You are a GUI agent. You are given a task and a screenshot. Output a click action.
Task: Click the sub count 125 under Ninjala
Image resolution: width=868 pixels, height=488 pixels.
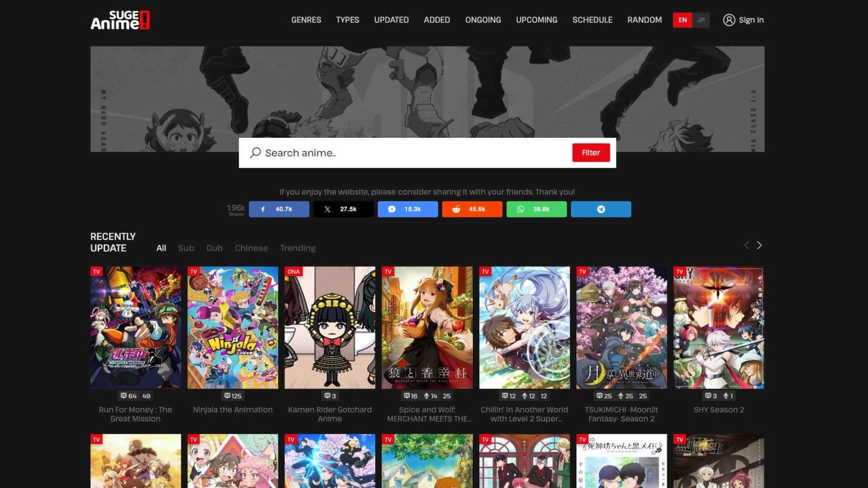click(233, 396)
